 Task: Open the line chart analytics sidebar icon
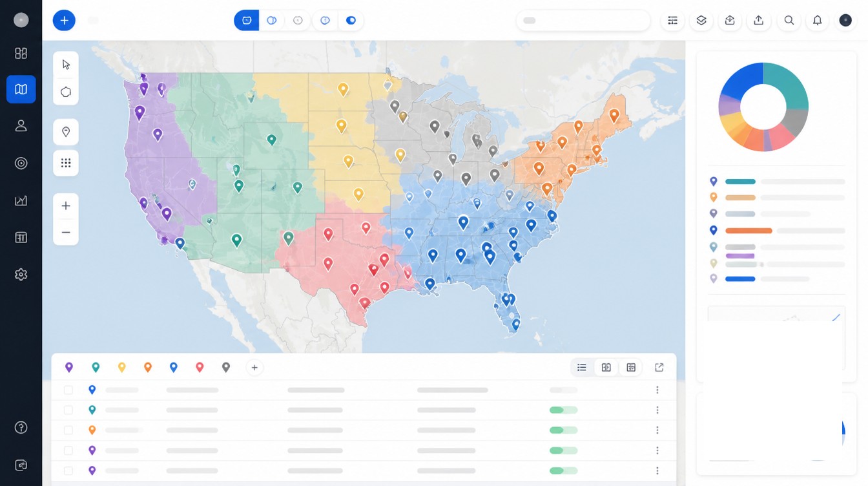pyautogui.click(x=21, y=200)
